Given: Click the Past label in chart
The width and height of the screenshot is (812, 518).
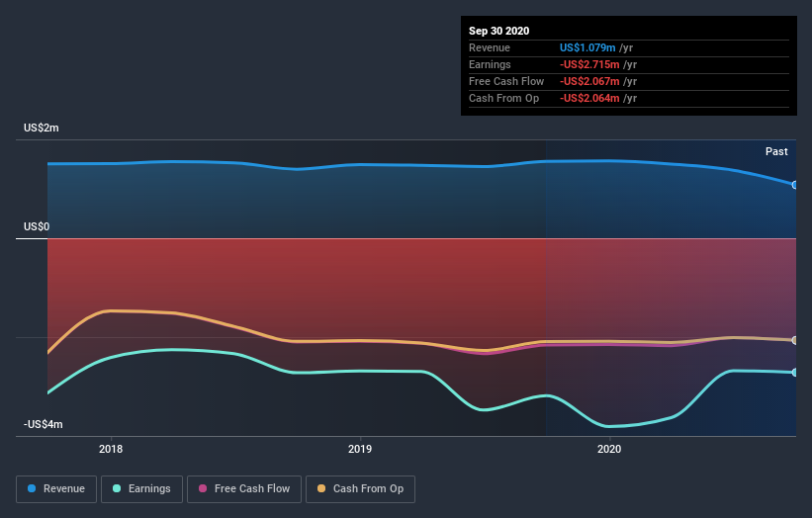Looking at the screenshot, I should tap(776, 151).
